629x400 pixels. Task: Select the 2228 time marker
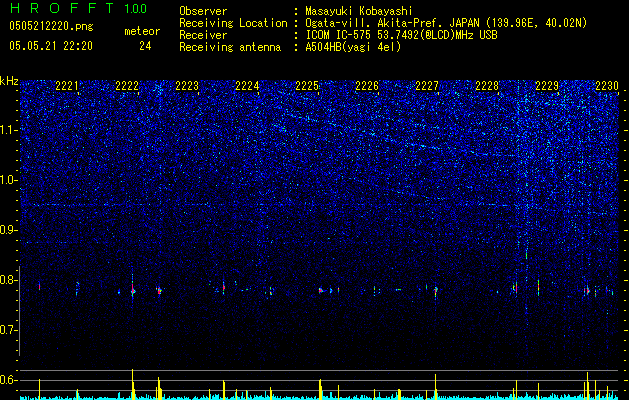(487, 86)
